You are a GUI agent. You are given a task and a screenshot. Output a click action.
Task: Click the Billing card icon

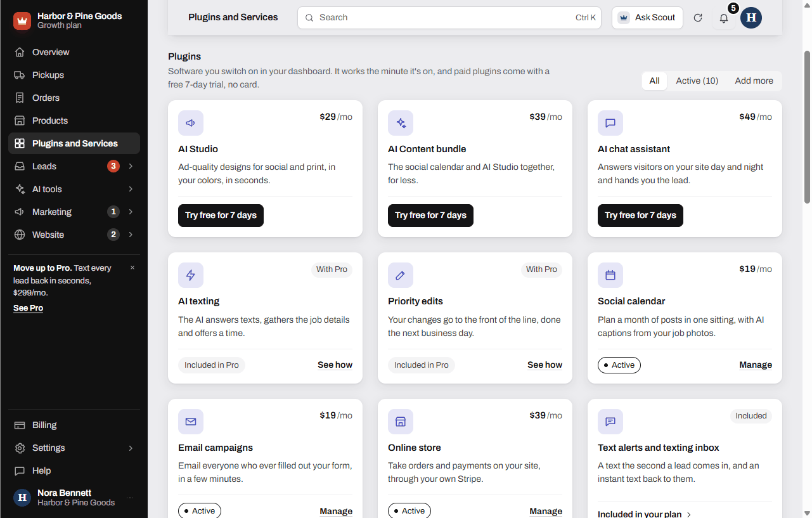[20, 425]
